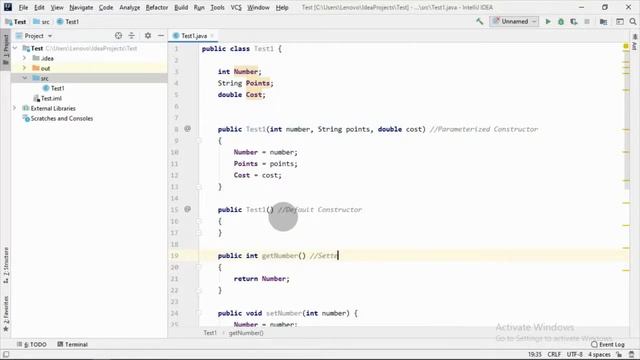Run with coverage icon
This screenshot has width=640, height=360.
coord(574,22)
